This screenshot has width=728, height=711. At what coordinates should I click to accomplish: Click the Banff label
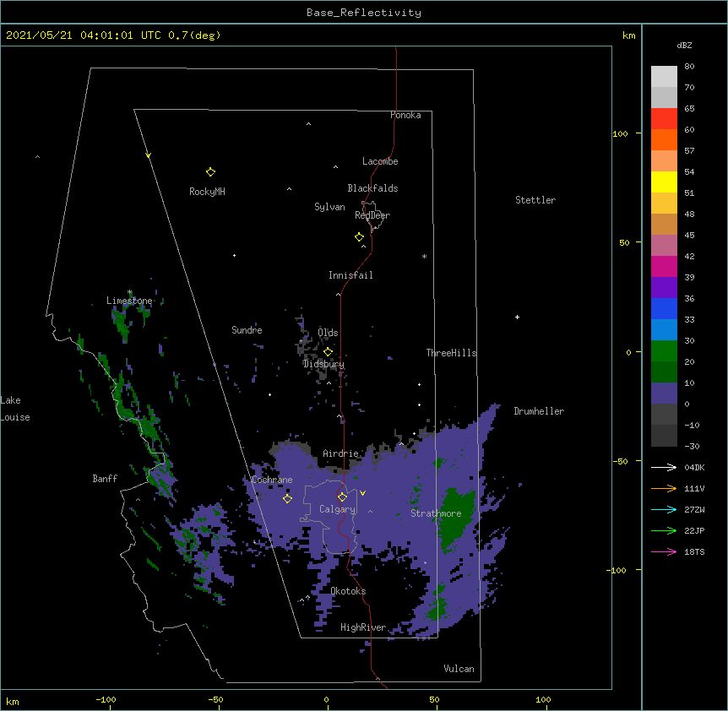(x=105, y=479)
